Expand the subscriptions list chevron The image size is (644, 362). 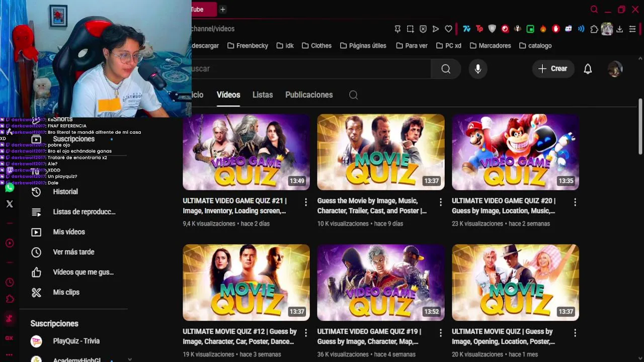(130, 359)
